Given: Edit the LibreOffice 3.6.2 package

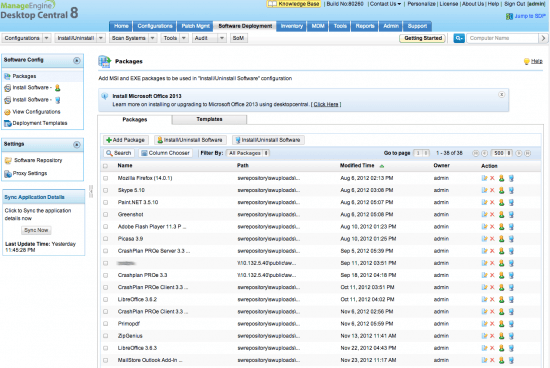Looking at the screenshot, I should click(x=484, y=299).
